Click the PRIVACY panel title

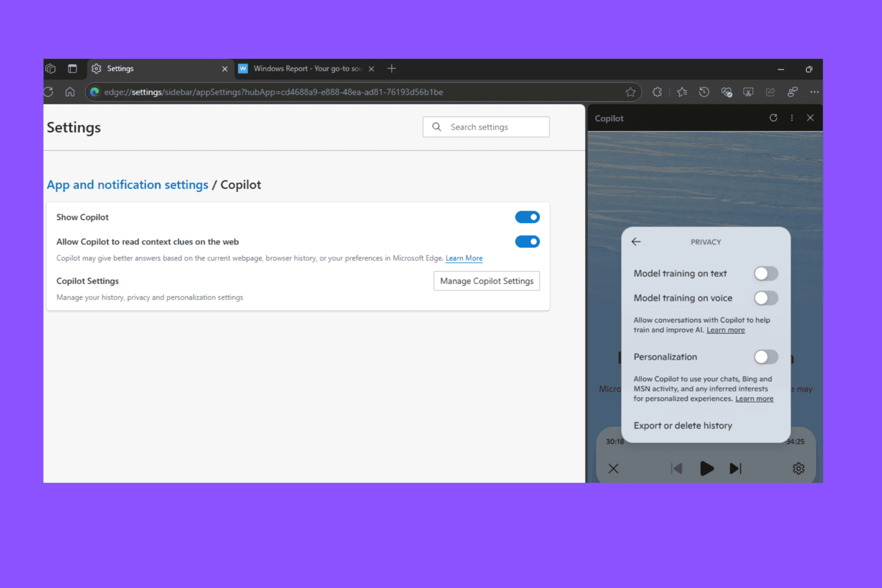coord(706,242)
